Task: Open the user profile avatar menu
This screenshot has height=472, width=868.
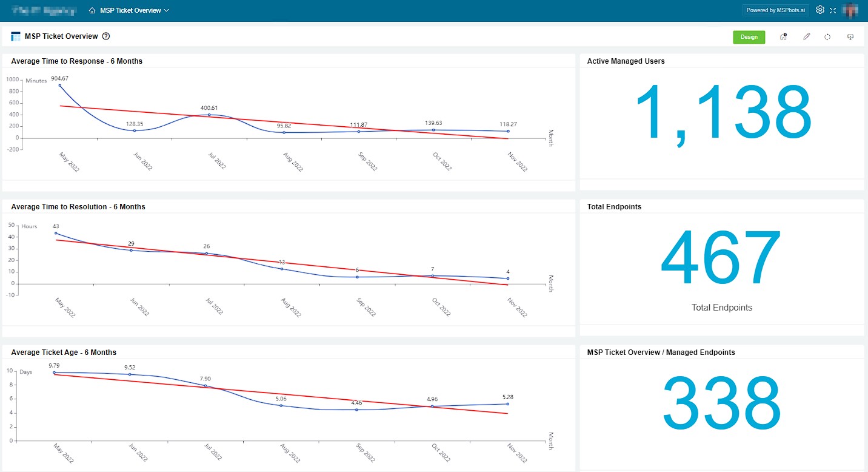Action: pyautogui.click(x=850, y=10)
